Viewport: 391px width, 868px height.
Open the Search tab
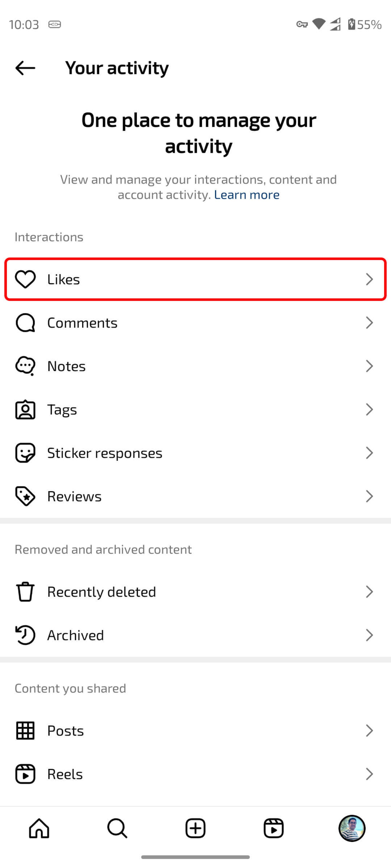tap(117, 828)
